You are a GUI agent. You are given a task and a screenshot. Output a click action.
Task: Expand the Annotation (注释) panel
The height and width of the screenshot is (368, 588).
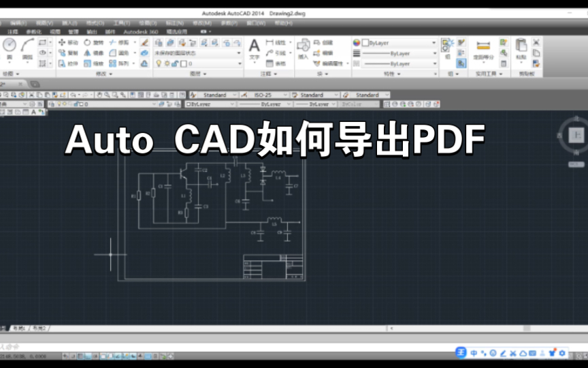coord(269,74)
